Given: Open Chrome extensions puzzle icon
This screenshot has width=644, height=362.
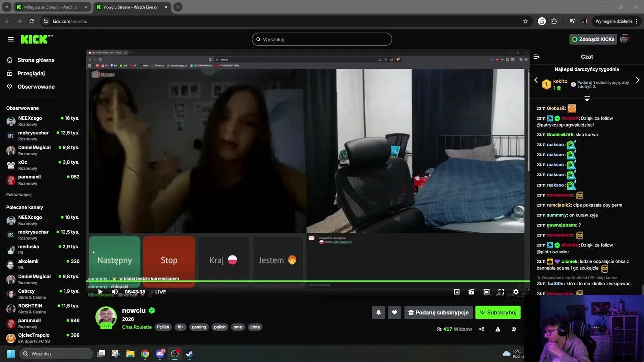Looking at the screenshot, I should pos(554,21).
